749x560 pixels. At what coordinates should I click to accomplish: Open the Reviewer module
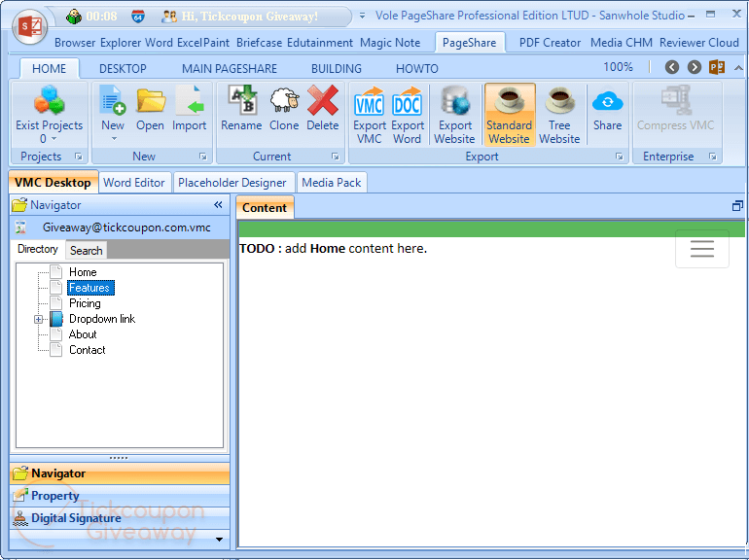click(x=681, y=43)
